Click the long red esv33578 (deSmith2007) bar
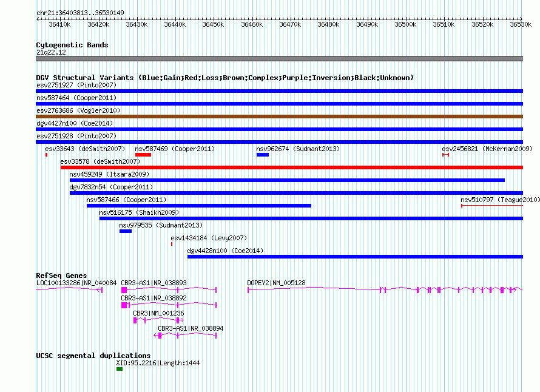The height and width of the screenshot is (392, 540). coord(292,167)
